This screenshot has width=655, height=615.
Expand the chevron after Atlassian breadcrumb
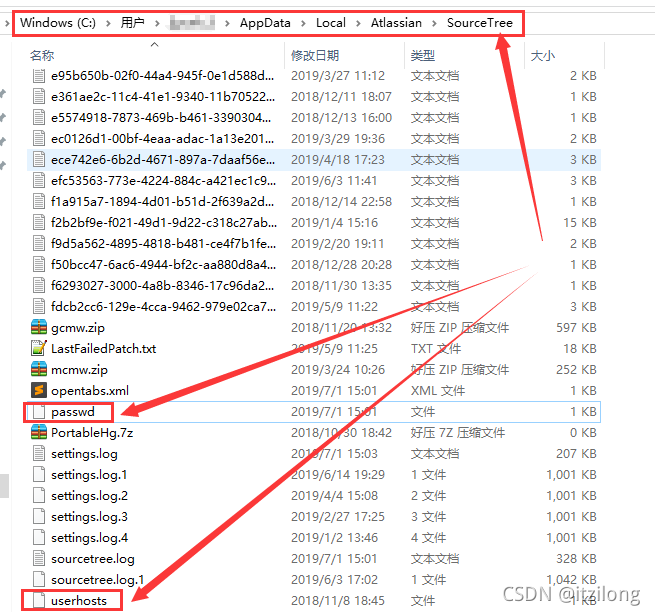point(434,23)
